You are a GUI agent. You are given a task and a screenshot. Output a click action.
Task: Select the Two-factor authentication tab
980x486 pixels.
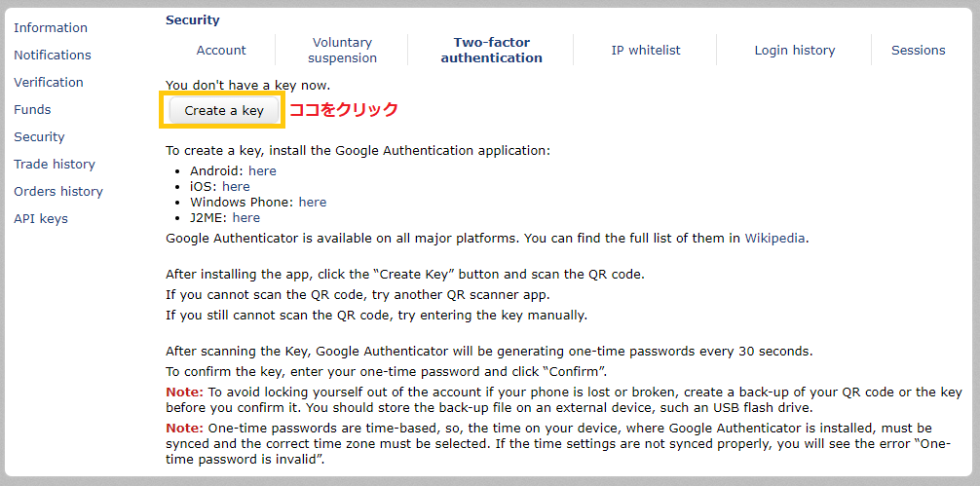tap(491, 50)
